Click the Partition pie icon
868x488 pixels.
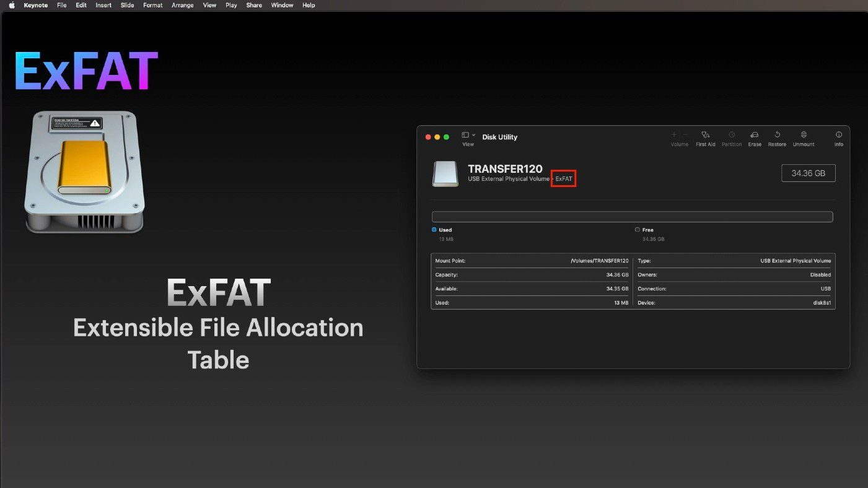(x=732, y=134)
